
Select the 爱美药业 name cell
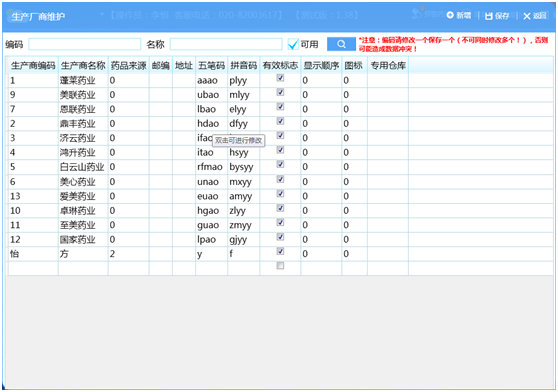pyautogui.click(x=83, y=196)
